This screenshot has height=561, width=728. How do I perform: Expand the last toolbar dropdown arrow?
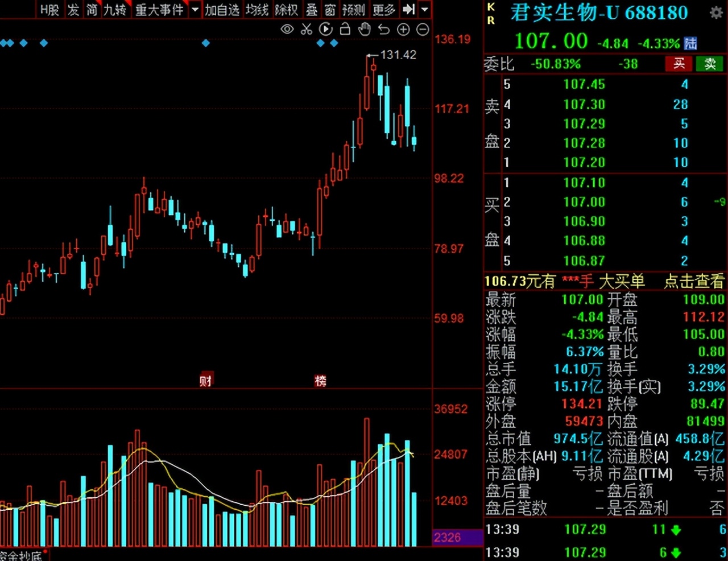click(x=425, y=10)
